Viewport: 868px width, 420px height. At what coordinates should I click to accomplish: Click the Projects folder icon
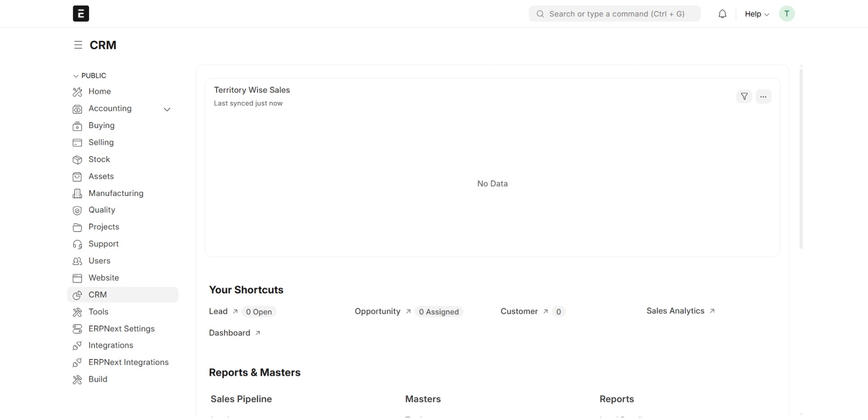pos(77,227)
